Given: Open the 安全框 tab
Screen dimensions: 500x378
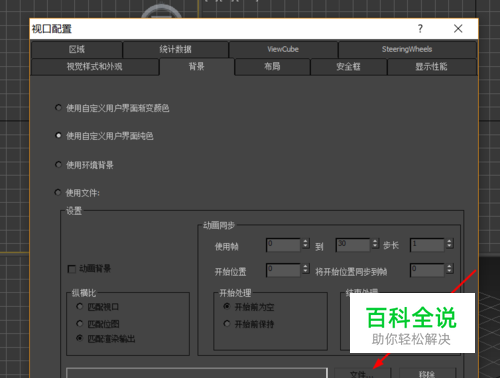Looking at the screenshot, I should [x=348, y=67].
